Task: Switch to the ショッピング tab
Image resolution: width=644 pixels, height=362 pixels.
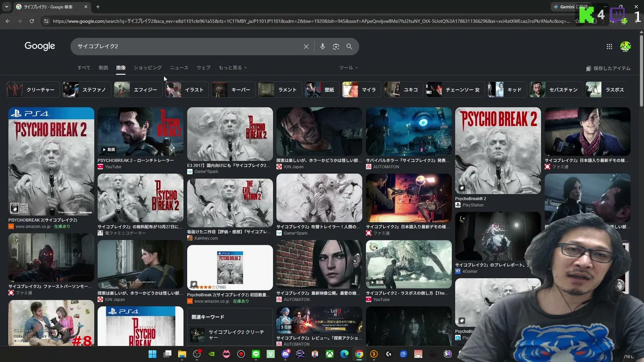Action: (147, 68)
